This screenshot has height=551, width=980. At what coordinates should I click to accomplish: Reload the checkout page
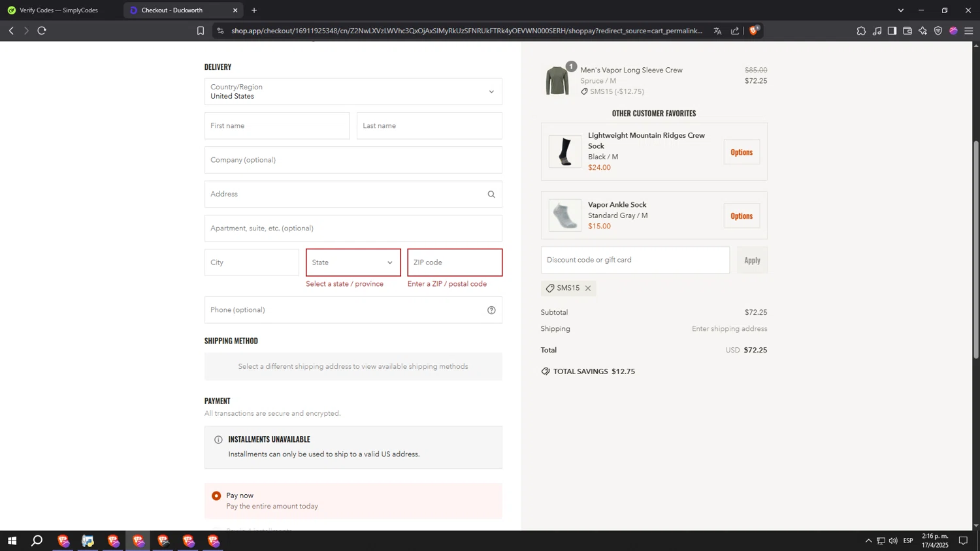pos(42,31)
